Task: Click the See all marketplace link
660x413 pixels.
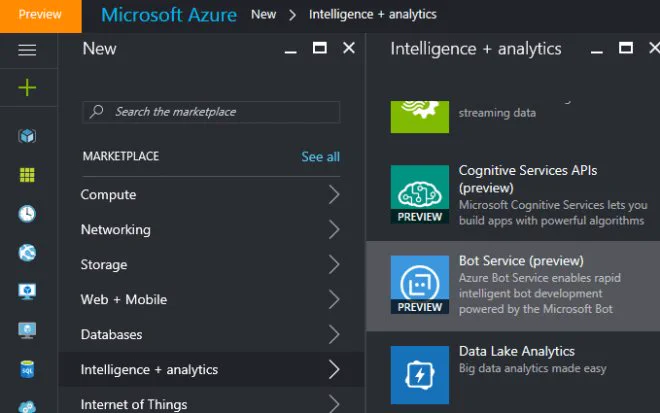Action: (x=320, y=157)
